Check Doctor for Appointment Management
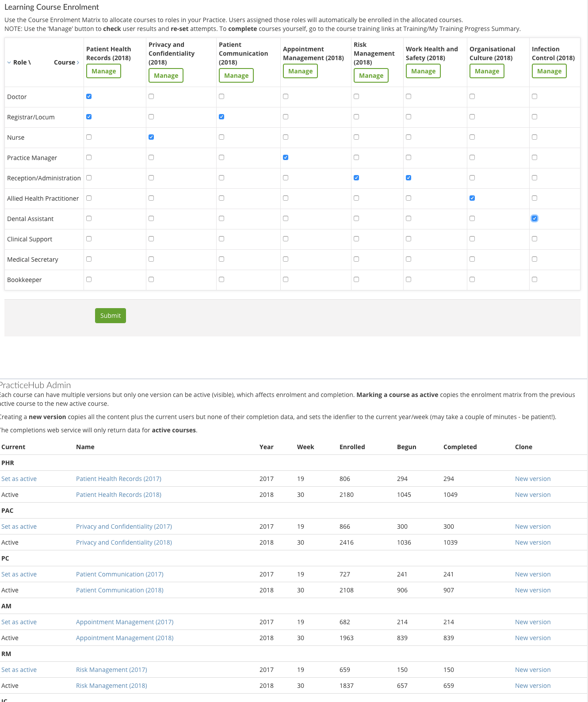 286,96
